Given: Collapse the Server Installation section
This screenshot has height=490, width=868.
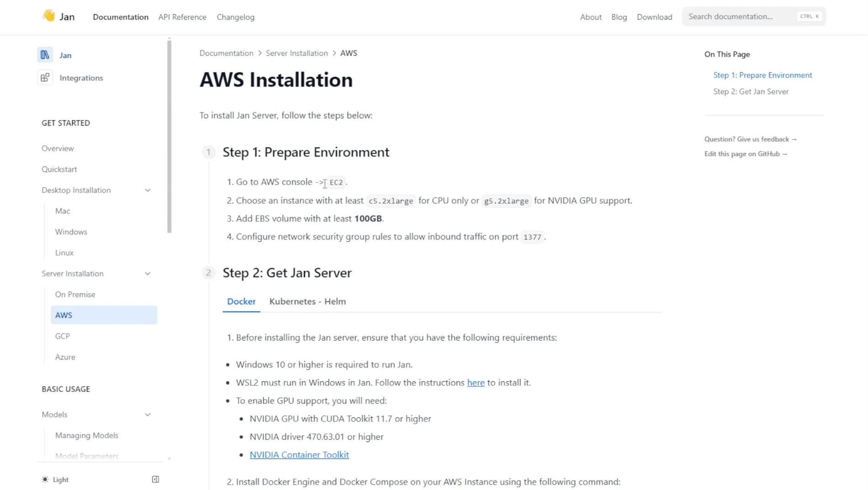Looking at the screenshot, I should [x=147, y=273].
